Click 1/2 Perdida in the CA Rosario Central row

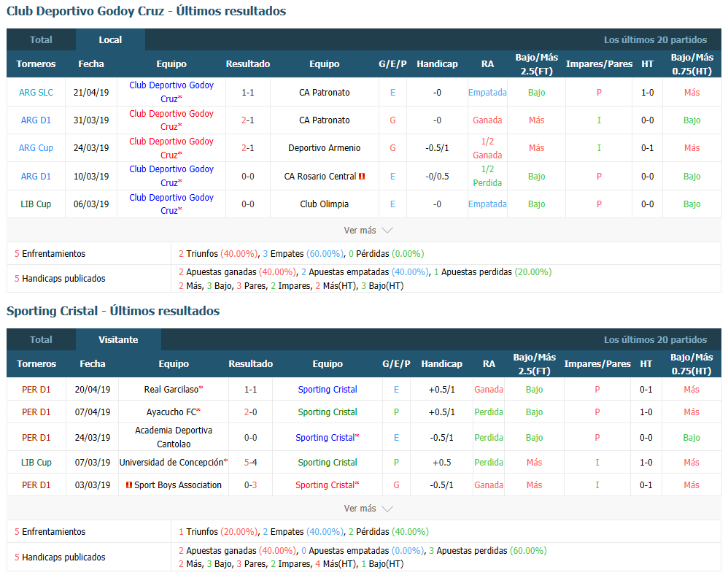[x=487, y=176]
